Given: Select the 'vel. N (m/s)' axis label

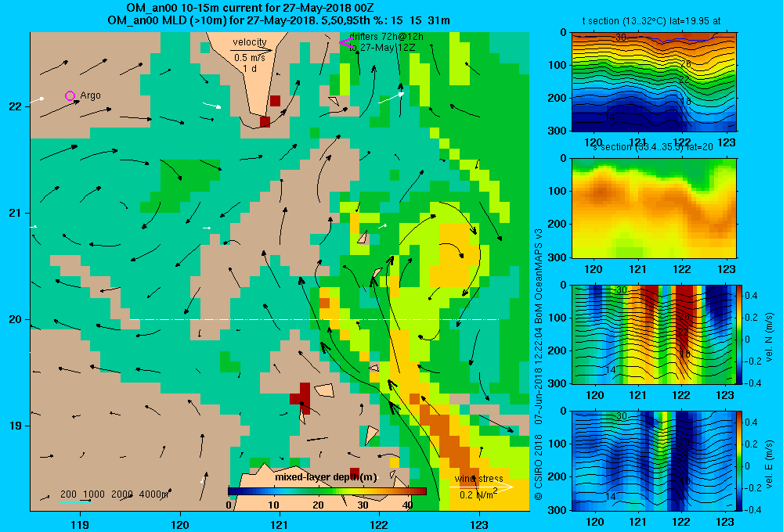Looking at the screenshot, I should (770, 336).
